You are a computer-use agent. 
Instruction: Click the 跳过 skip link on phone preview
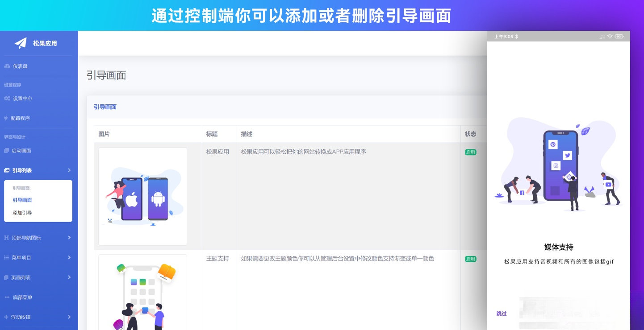(x=502, y=314)
